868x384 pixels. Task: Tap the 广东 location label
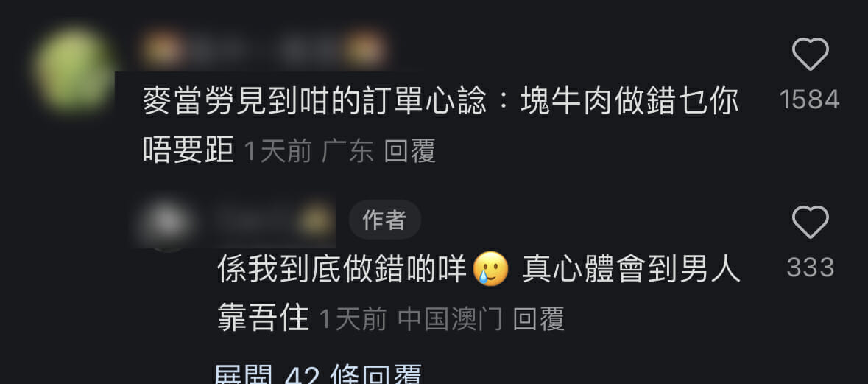pyautogui.click(x=347, y=150)
